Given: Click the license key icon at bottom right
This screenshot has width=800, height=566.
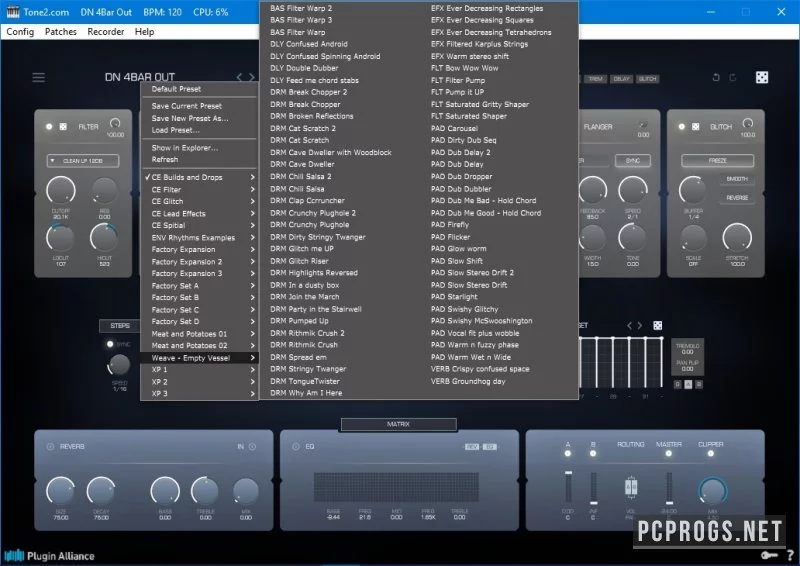Looking at the screenshot, I should click(769, 555).
